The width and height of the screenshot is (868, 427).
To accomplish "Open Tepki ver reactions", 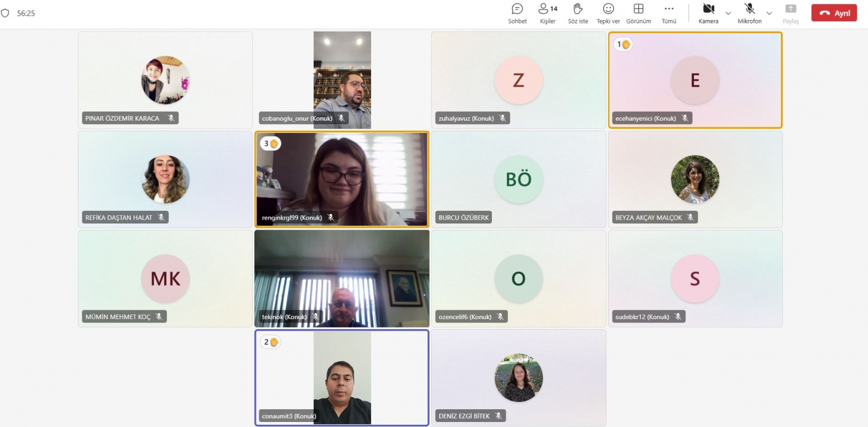I will click(x=608, y=9).
